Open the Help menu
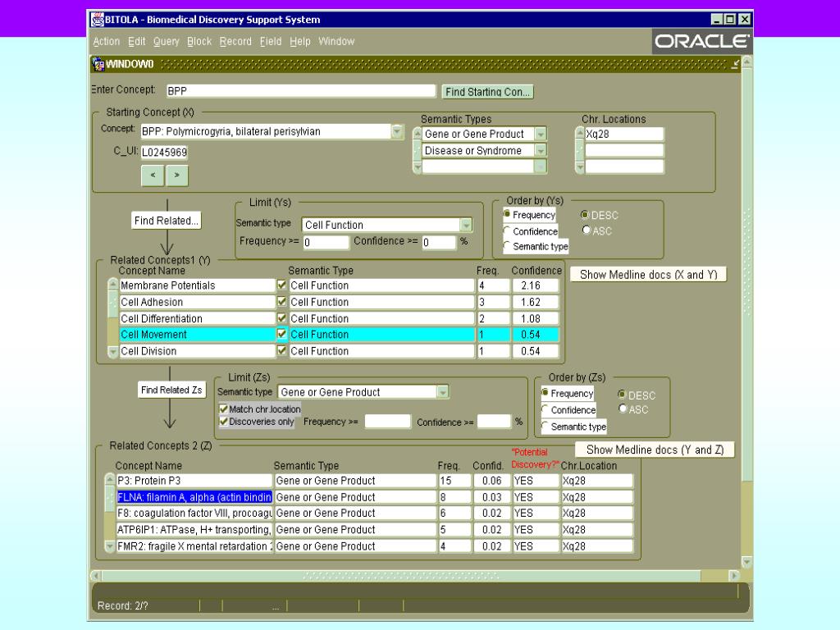The image size is (840, 630). (x=300, y=41)
